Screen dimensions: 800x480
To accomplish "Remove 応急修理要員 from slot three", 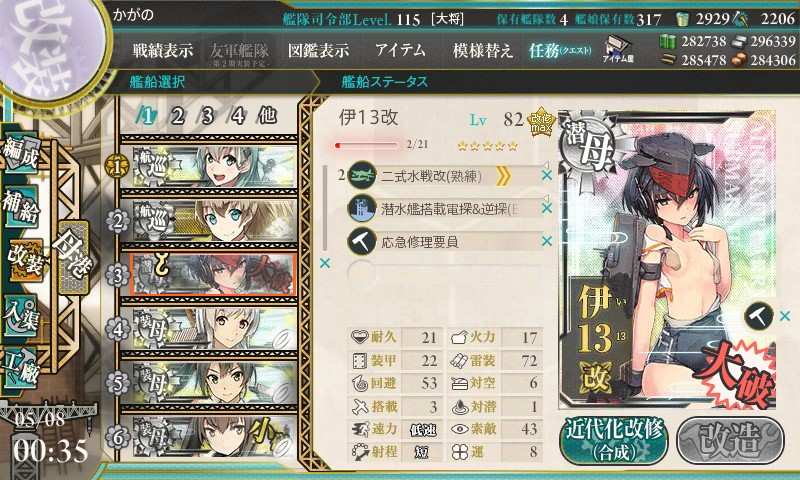I will 547,241.
